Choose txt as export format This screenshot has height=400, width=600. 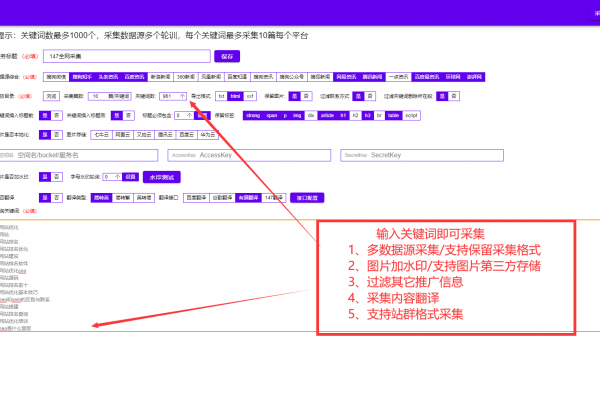coord(222,96)
